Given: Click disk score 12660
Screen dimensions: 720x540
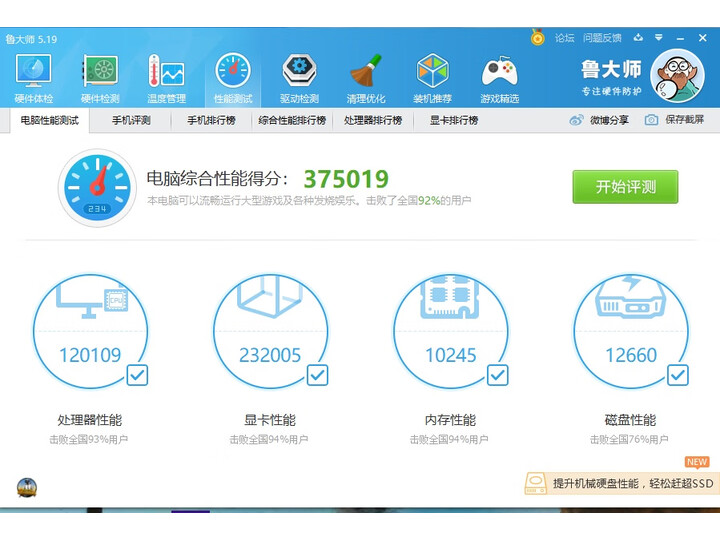Looking at the screenshot, I should click(631, 355).
